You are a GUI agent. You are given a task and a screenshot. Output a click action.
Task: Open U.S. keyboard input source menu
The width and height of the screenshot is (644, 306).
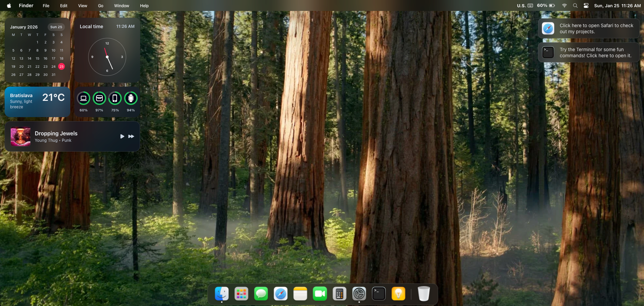click(x=525, y=6)
